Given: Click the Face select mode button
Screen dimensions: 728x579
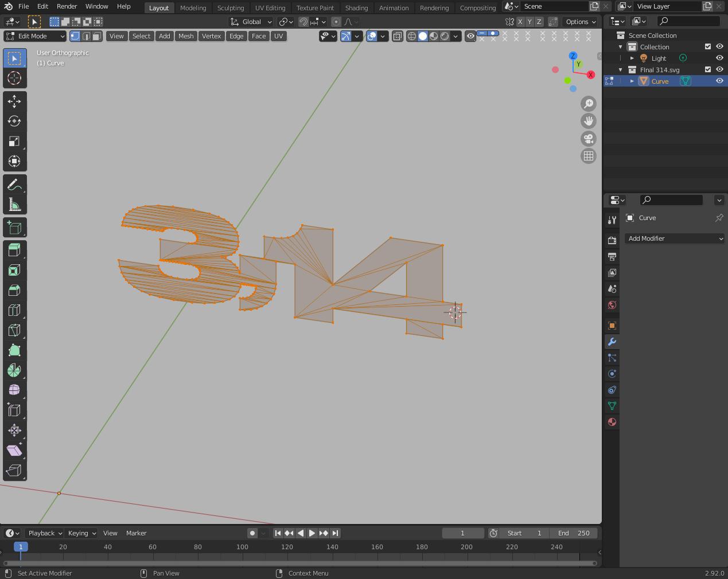Looking at the screenshot, I should click(96, 36).
